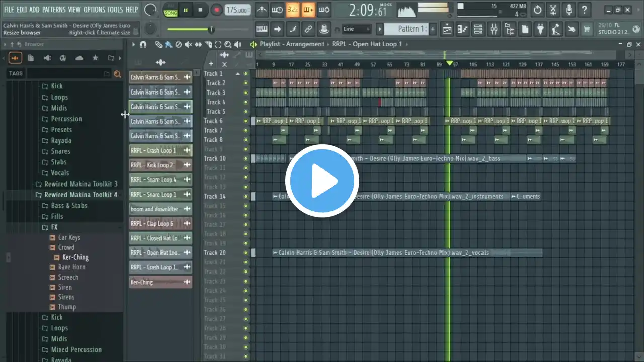This screenshot has height=362, width=644.
Task: Click the question mark help icon
Action: tap(585, 10)
